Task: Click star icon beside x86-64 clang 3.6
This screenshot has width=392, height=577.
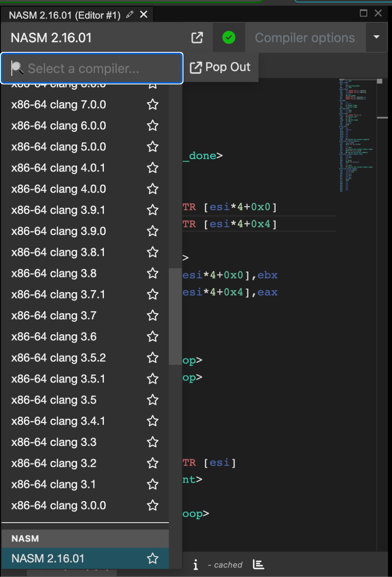Action: [x=153, y=337]
